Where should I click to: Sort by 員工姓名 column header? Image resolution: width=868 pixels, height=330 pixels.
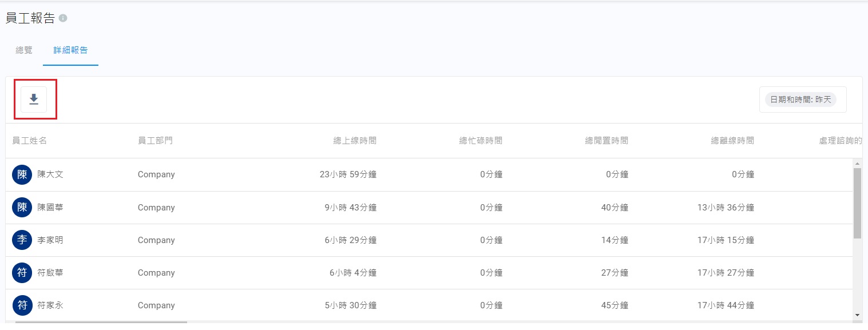30,141
